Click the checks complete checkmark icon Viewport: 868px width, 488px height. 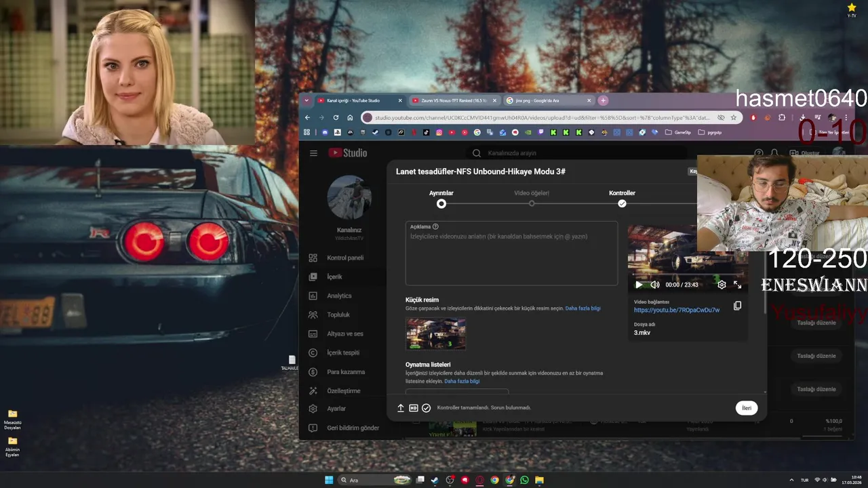click(426, 408)
